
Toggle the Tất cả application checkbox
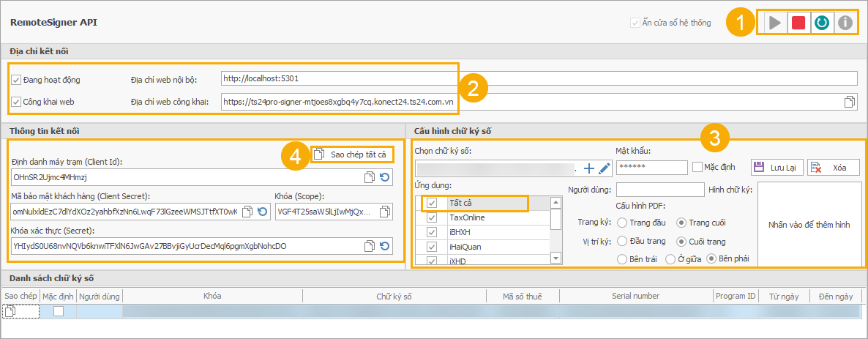tap(432, 204)
